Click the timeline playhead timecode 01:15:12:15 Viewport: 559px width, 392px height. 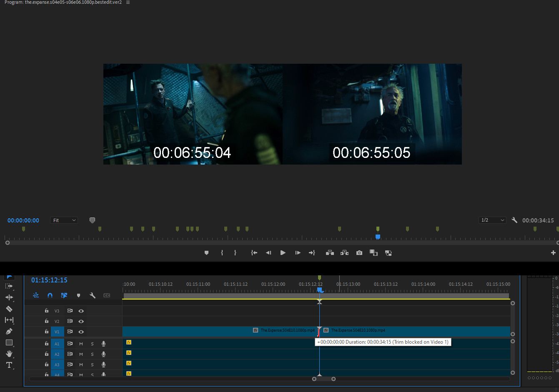click(49, 280)
